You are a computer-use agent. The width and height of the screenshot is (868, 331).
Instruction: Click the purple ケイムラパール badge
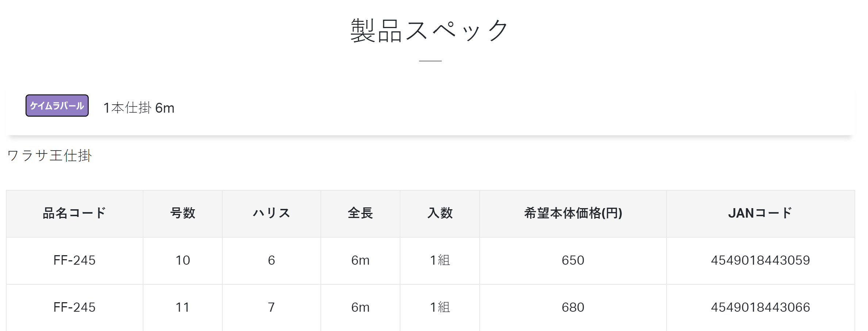point(57,106)
